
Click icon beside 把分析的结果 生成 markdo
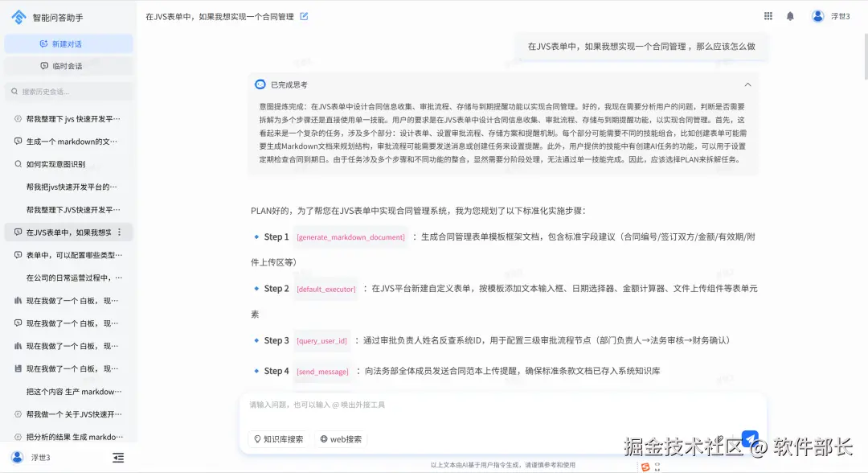coord(18,437)
